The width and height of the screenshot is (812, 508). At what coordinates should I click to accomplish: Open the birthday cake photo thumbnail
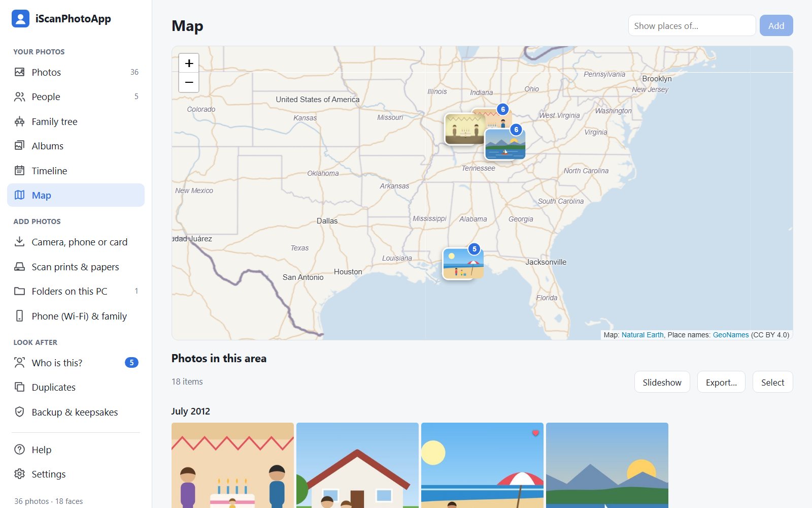click(232, 465)
